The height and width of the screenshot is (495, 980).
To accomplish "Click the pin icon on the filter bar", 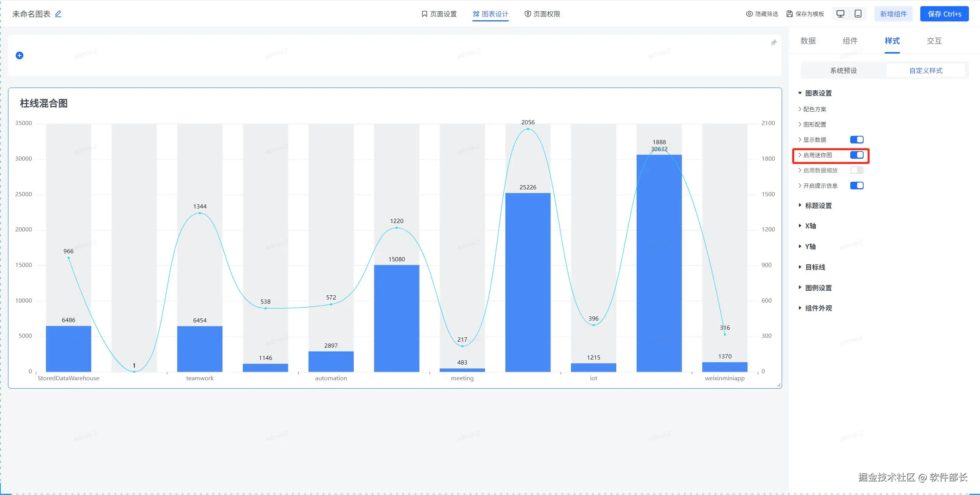I will [773, 42].
